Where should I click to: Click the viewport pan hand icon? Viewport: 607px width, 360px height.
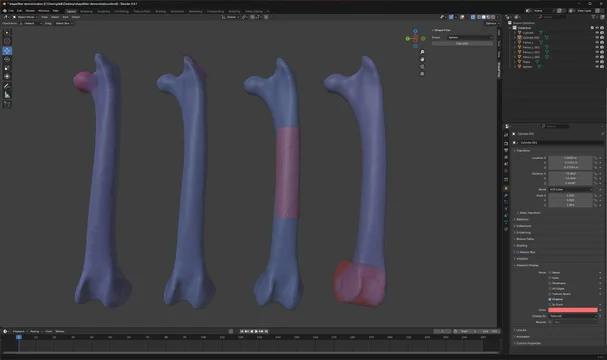pos(422,59)
